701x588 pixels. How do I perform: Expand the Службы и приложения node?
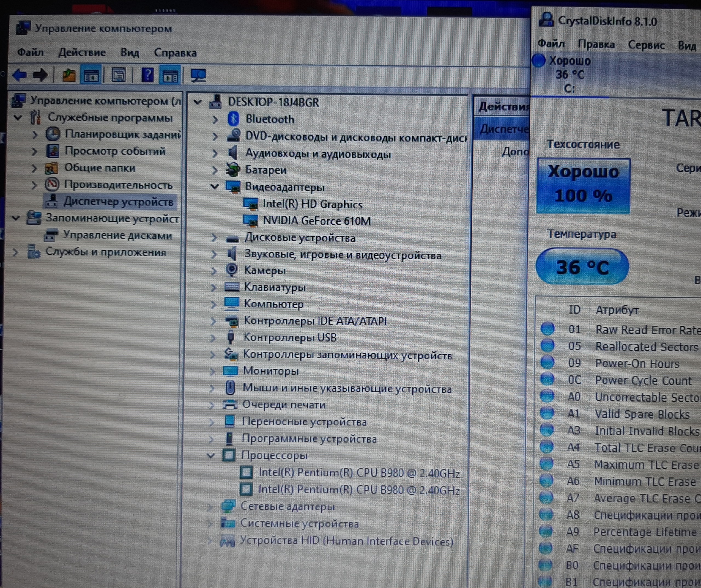click(x=15, y=252)
